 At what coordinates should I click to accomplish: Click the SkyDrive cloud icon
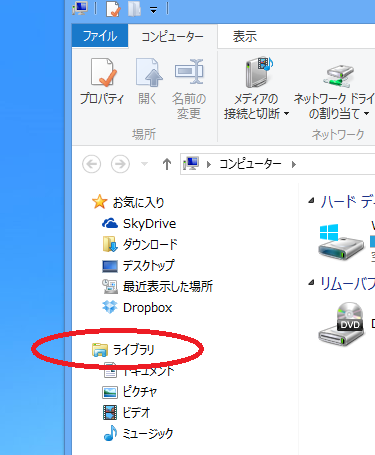[110, 223]
